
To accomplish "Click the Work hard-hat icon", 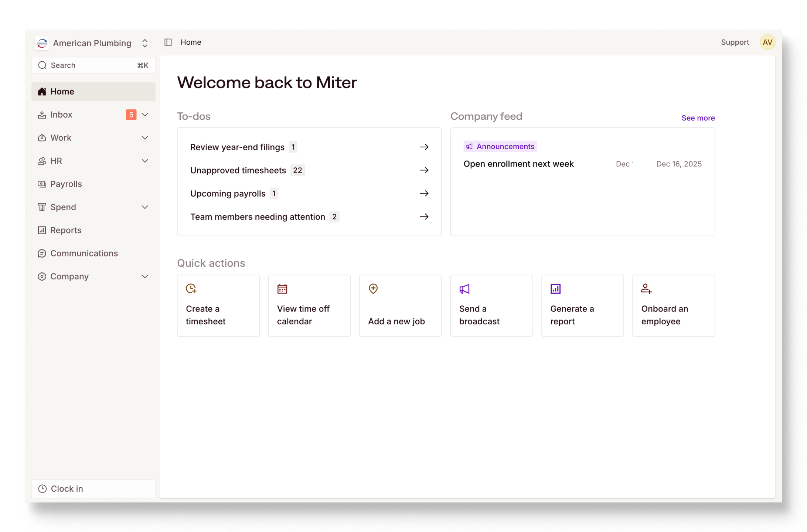I will click(42, 138).
